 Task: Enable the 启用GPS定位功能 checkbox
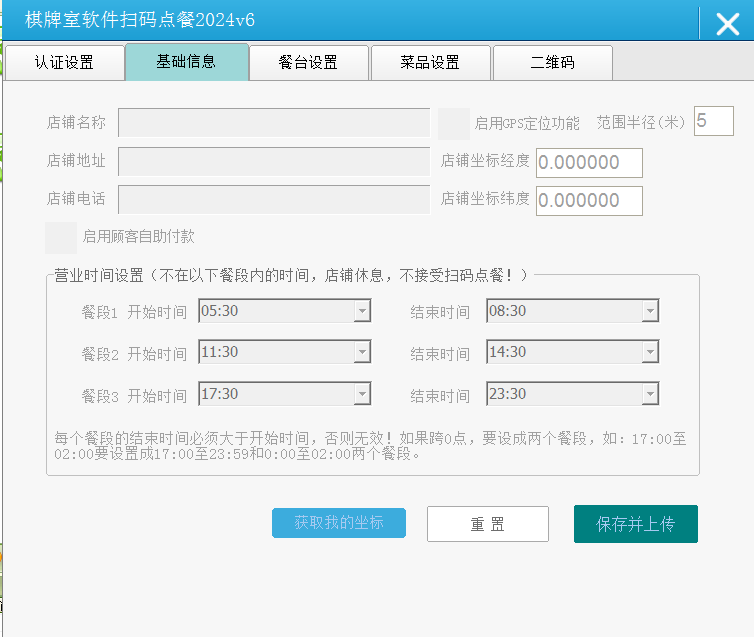pyautogui.click(x=454, y=123)
